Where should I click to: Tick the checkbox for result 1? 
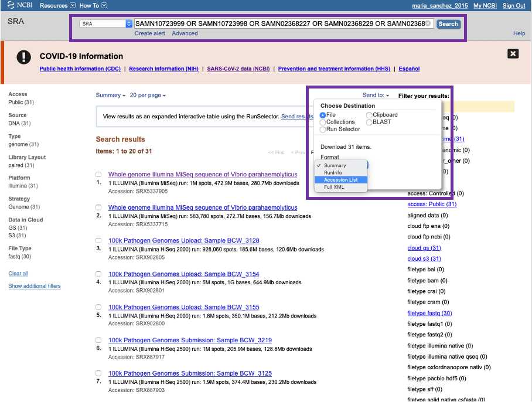click(98, 175)
